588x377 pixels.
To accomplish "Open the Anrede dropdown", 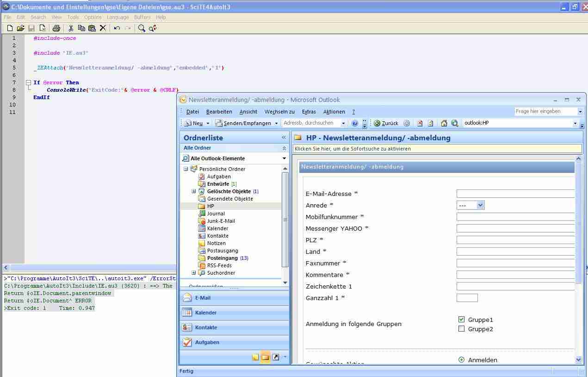I will click(480, 205).
